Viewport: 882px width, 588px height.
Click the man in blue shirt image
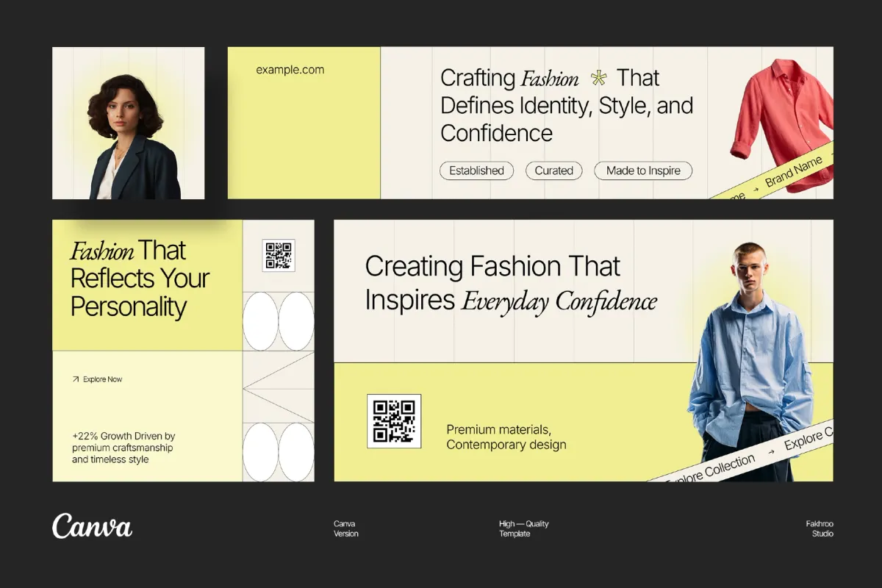[x=750, y=360]
